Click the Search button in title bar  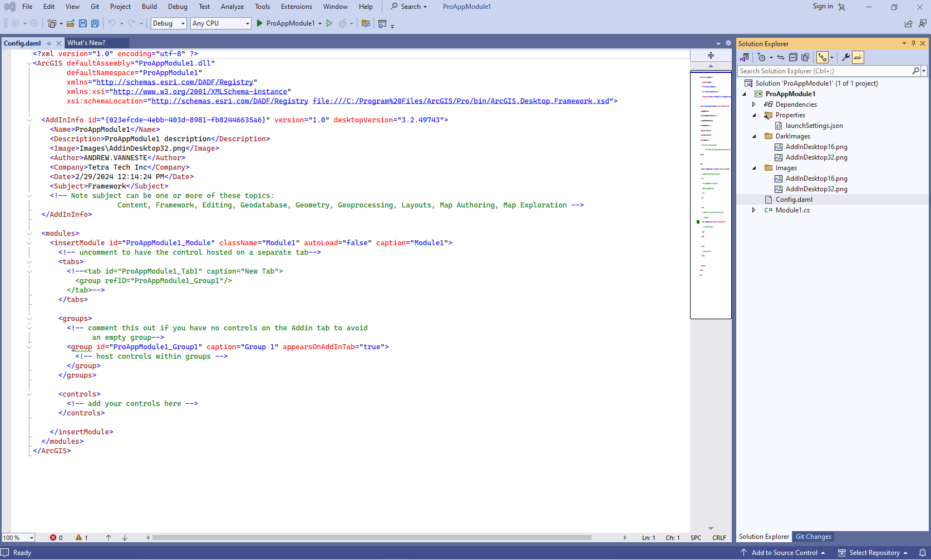point(409,7)
